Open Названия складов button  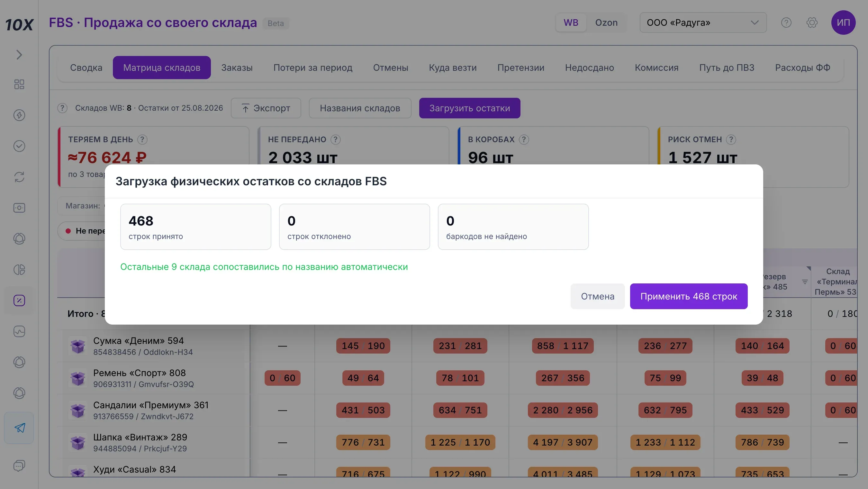pos(360,108)
